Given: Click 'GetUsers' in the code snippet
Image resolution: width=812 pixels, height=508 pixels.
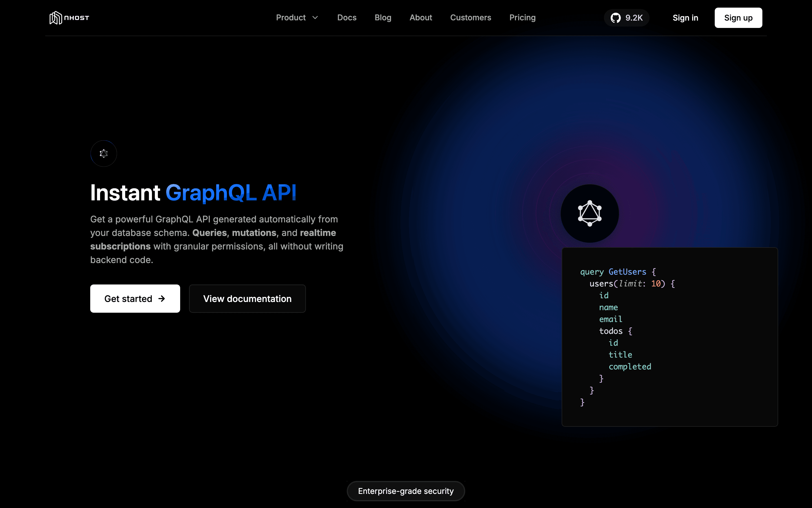Looking at the screenshot, I should tap(627, 272).
